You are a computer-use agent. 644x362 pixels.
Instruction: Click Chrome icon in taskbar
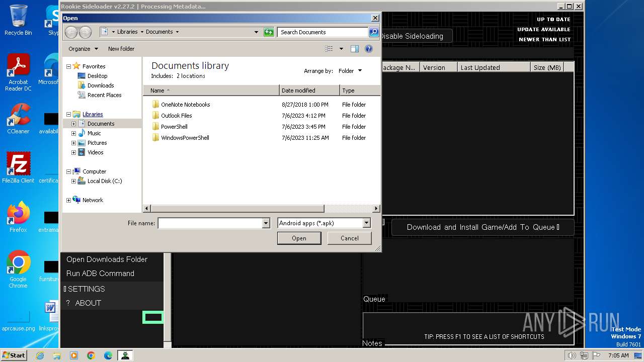coord(91,355)
